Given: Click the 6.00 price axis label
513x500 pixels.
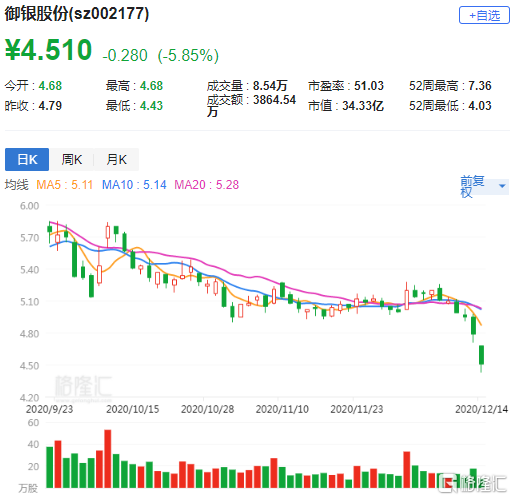Looking at the screenshot, I should click(x=29, y=206).
